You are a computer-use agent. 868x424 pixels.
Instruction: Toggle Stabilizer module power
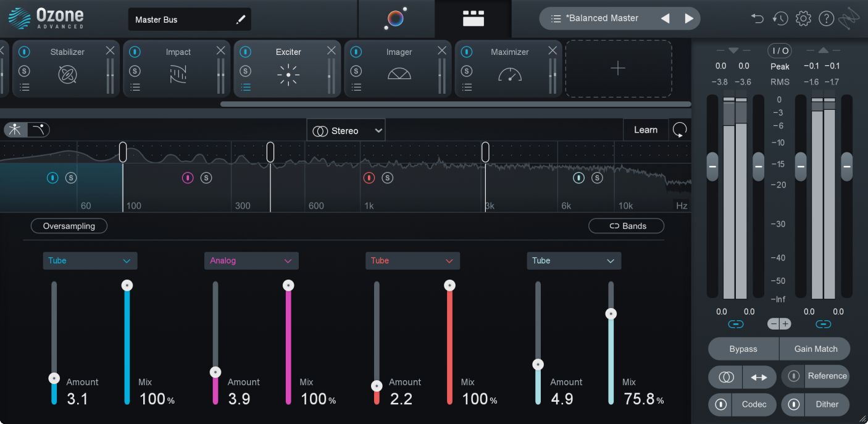pyautogui.click(x=24, y=52)
